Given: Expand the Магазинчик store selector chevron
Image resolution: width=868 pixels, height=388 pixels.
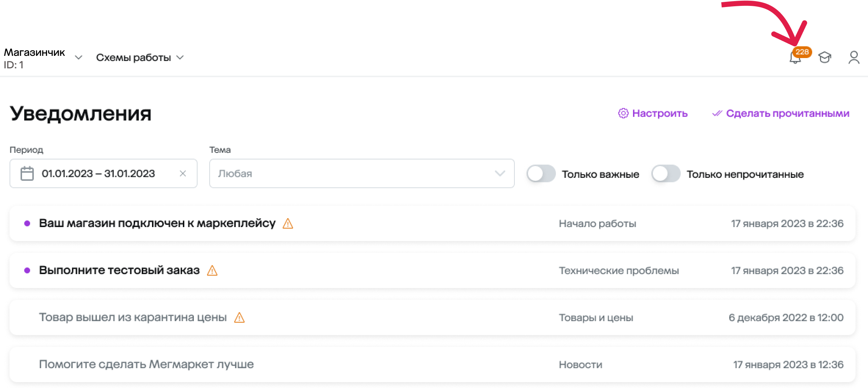Looking at the screenshot, I should click(x=78, y=58).
